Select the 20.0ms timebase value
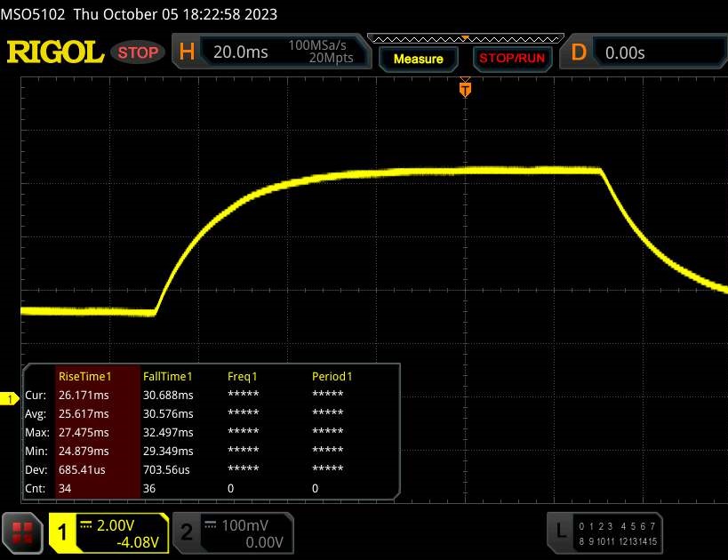 pyautogui.click(x=241, y=52)
